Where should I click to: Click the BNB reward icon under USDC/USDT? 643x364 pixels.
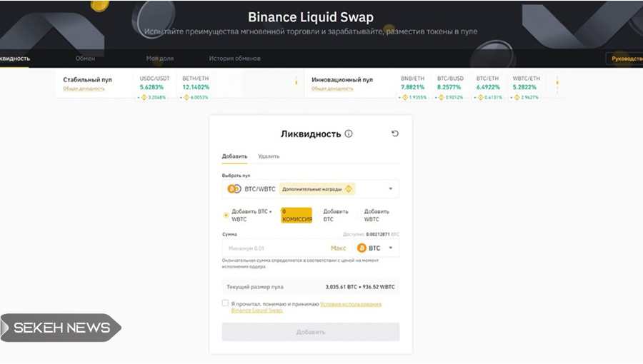coord(144,98)
